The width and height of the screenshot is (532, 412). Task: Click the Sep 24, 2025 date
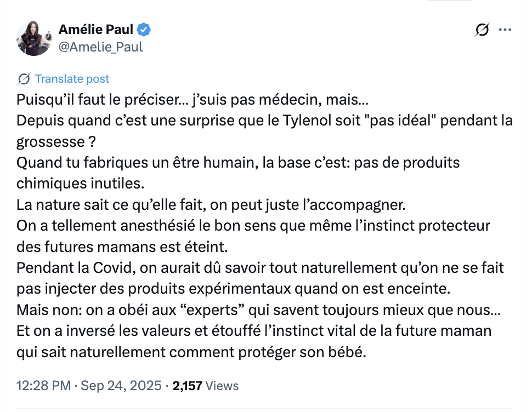click(x=121, y=386)
